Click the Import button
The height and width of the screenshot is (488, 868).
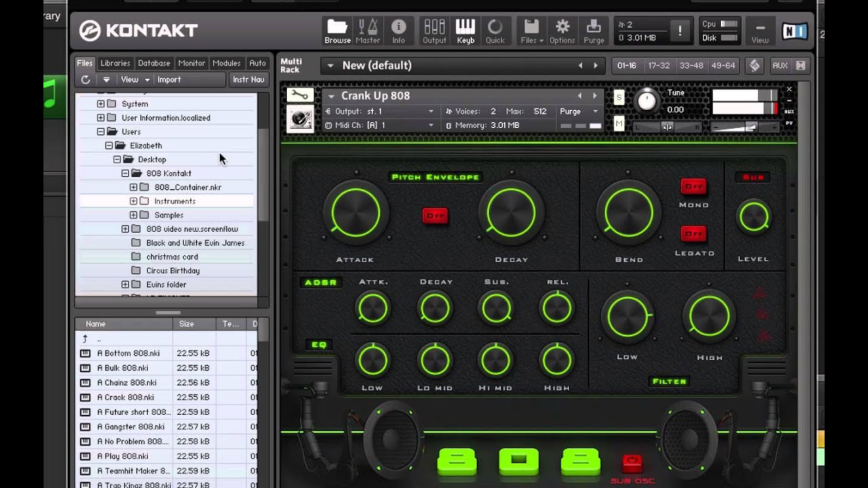[x=169, y=79]
